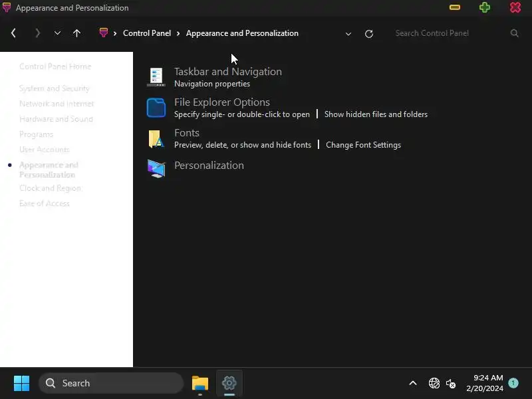Open the Personalization heading
532x399 pixels.
[209, 165]
